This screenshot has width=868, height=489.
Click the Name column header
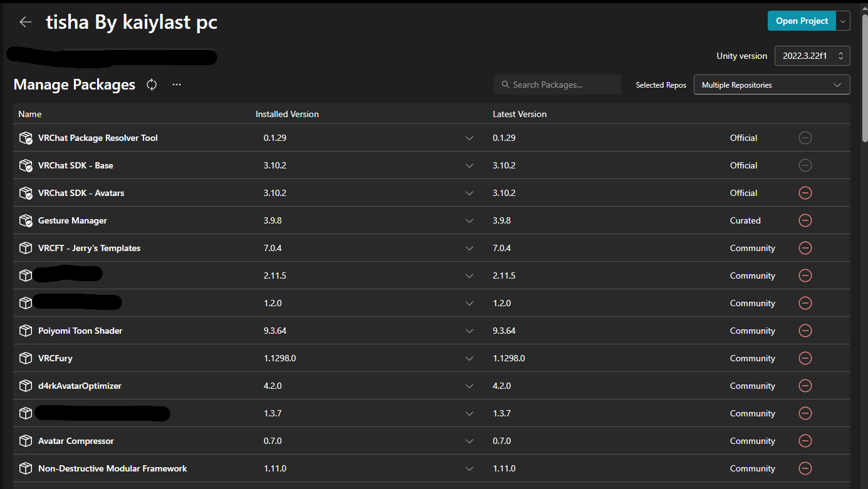30,114
